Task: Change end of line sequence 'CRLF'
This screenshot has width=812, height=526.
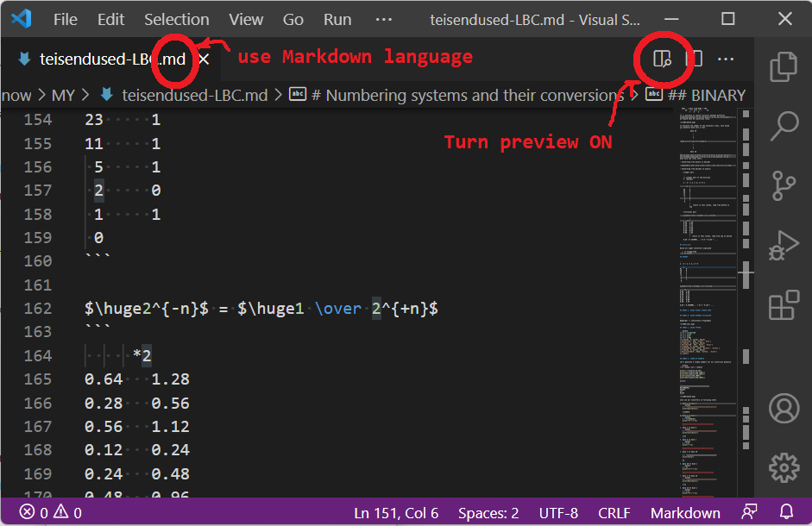Action: [614, 513]
